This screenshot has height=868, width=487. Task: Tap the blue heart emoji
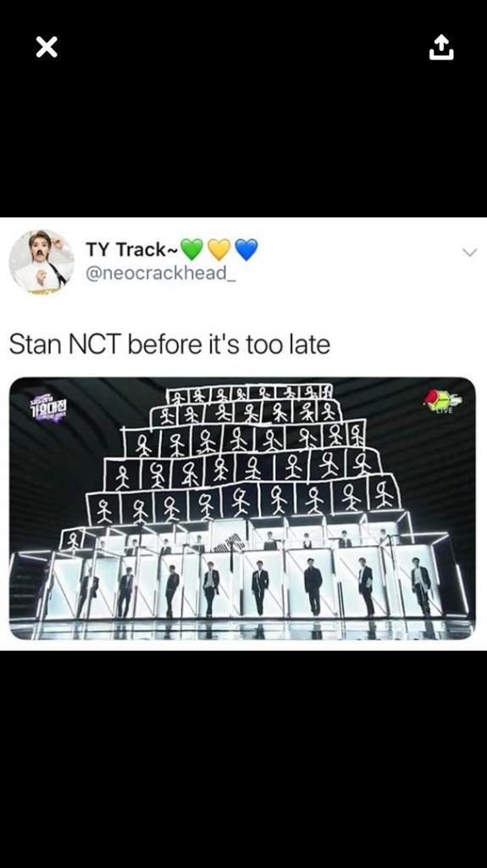246,250
